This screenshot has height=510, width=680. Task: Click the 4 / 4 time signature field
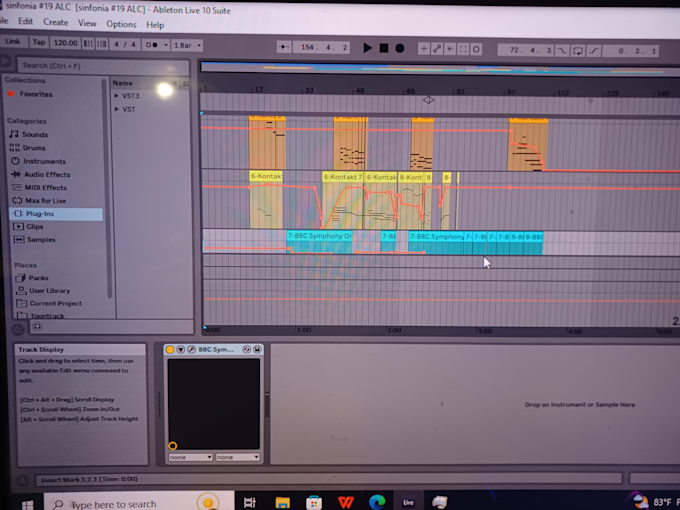125,44
